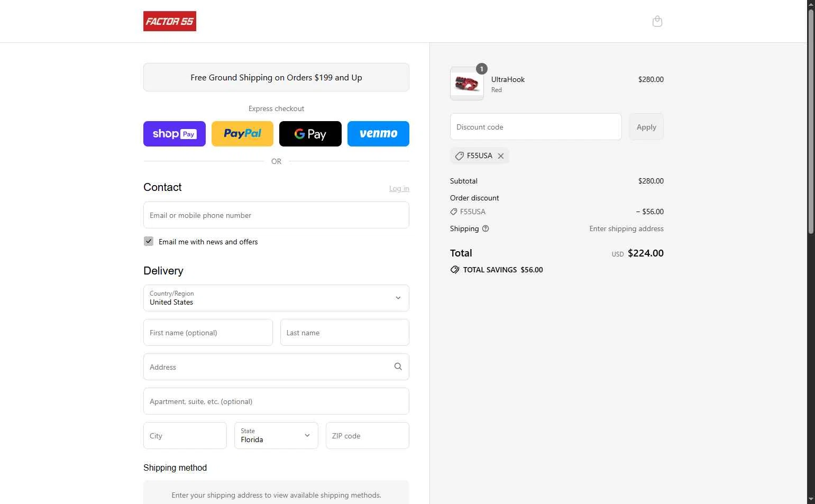The image size is (815, 504).
Task: Click the Apartment, suite, etc. field
Action: pos(276,401)
